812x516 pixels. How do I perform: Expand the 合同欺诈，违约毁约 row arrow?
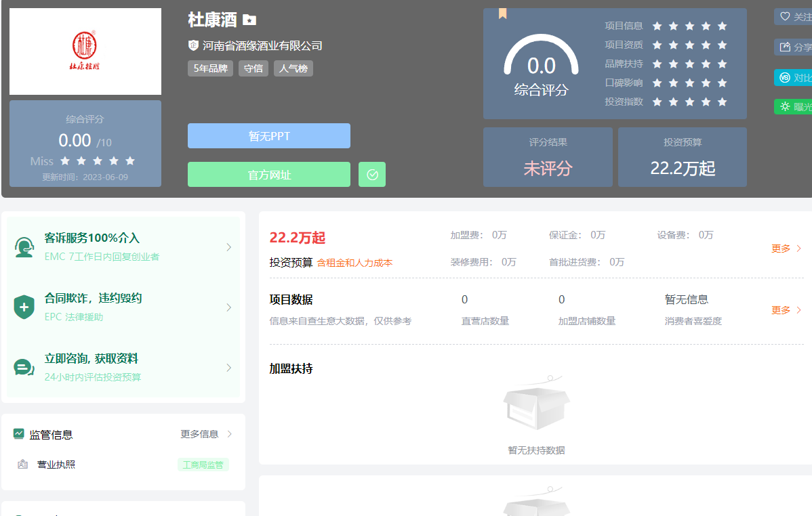coord(228,307)
